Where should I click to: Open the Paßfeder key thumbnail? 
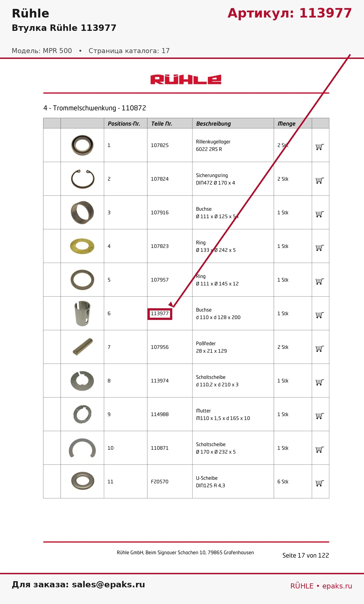click(83, 347)
